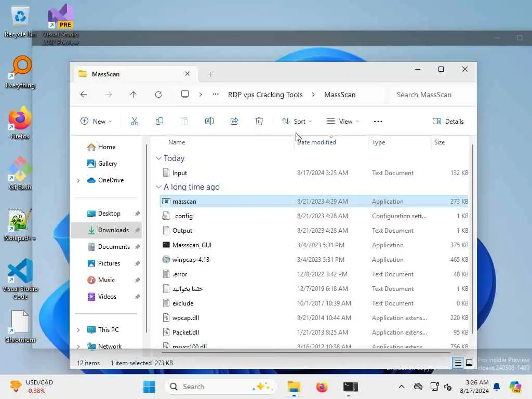
Task: Click the Share icon in toolbar
Action: [x=234, y=121]
